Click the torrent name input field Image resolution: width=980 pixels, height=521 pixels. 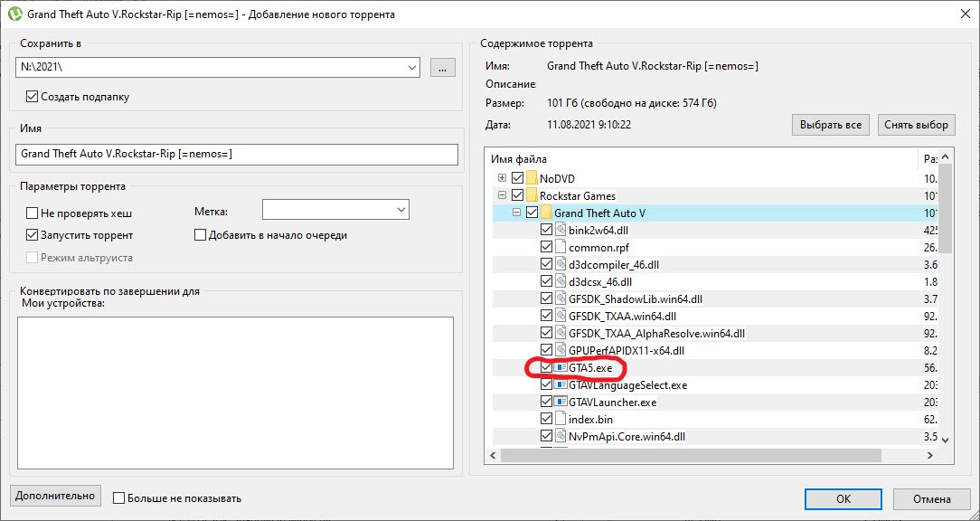237,155
